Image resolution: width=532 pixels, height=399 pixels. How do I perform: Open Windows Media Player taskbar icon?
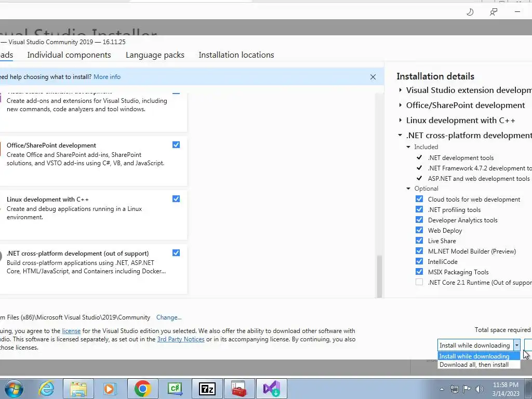[x=110, y=389]
